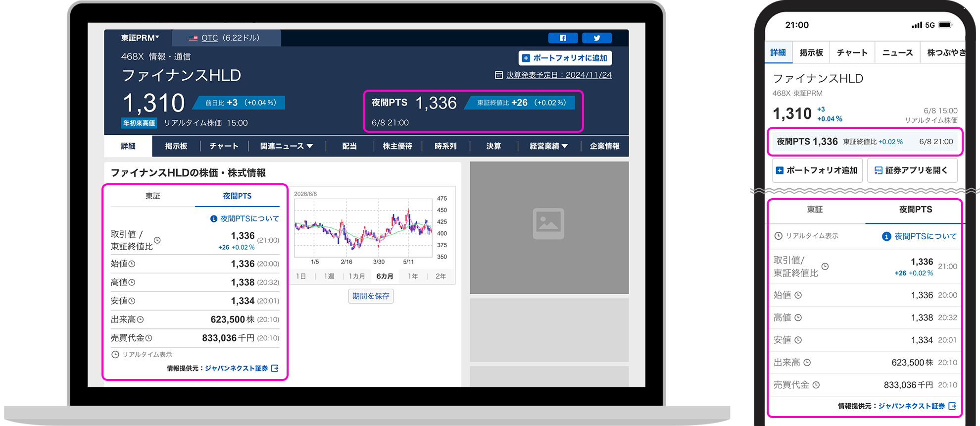This screenshot has width=980, height=426.
Task: Click 証券アプリを開く button on phone
Action: [x=912, y=170]
